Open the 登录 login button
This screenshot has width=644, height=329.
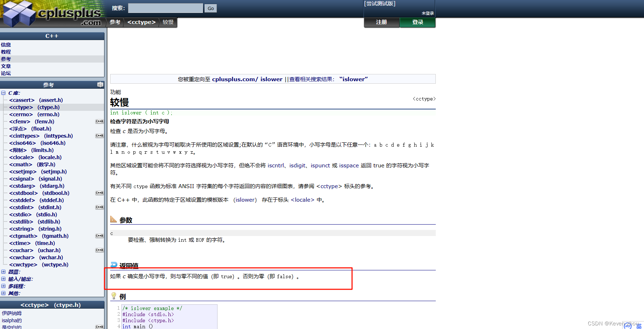(x=418, y=22)
